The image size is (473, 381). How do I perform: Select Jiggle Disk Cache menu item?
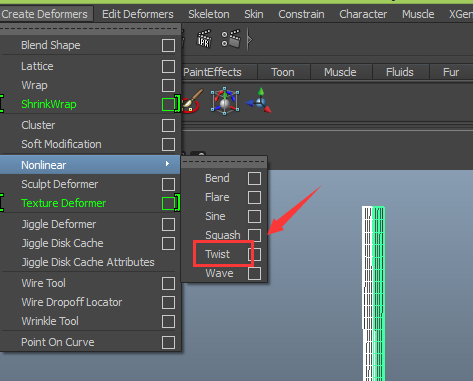click(62, 243)
